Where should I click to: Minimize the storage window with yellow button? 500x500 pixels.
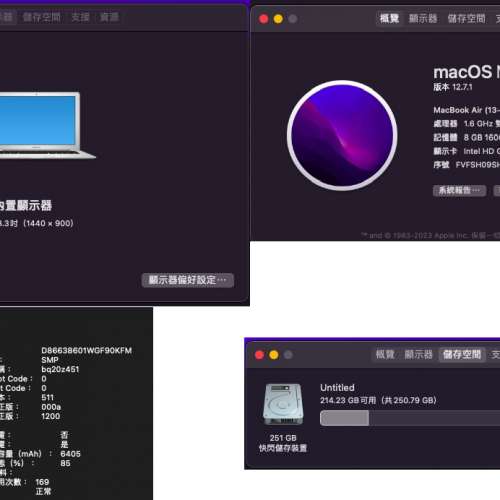(274, 355)
